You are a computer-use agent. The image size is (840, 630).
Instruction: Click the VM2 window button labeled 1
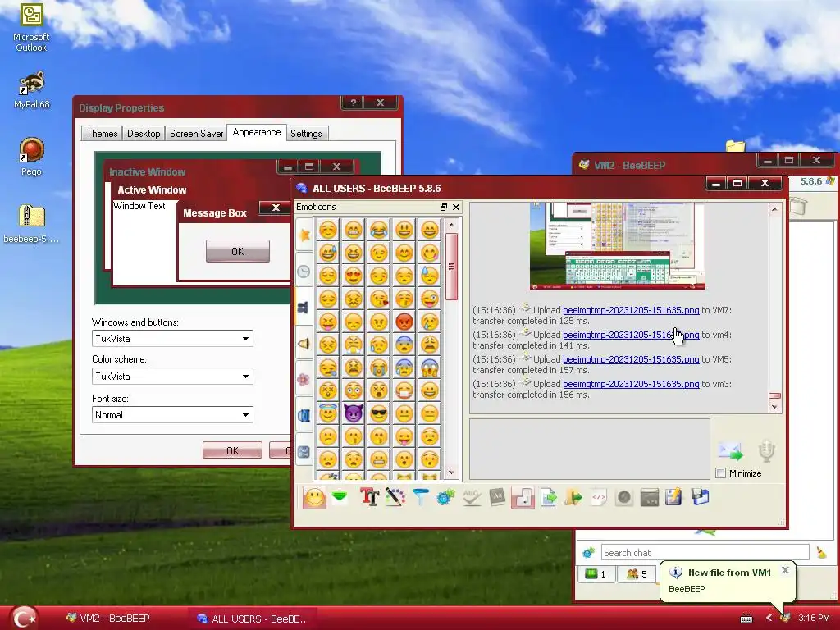[x=596, y=574]
